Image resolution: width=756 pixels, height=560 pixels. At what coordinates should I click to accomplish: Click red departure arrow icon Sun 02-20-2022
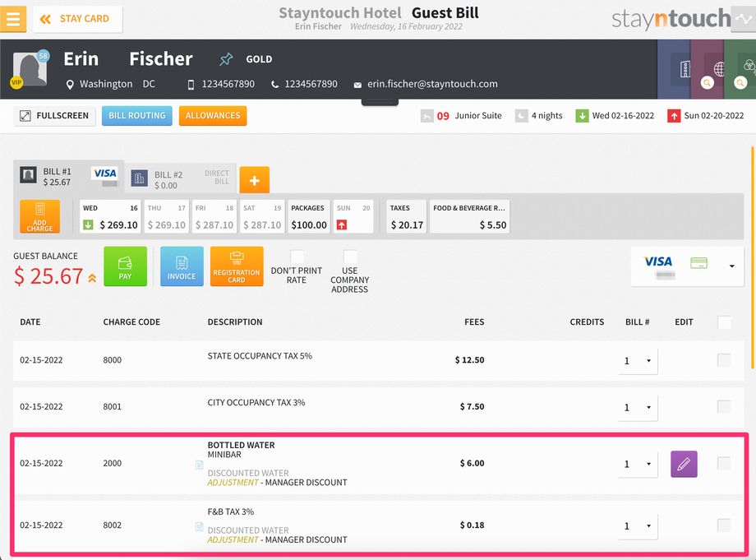(x=674, y=116)
